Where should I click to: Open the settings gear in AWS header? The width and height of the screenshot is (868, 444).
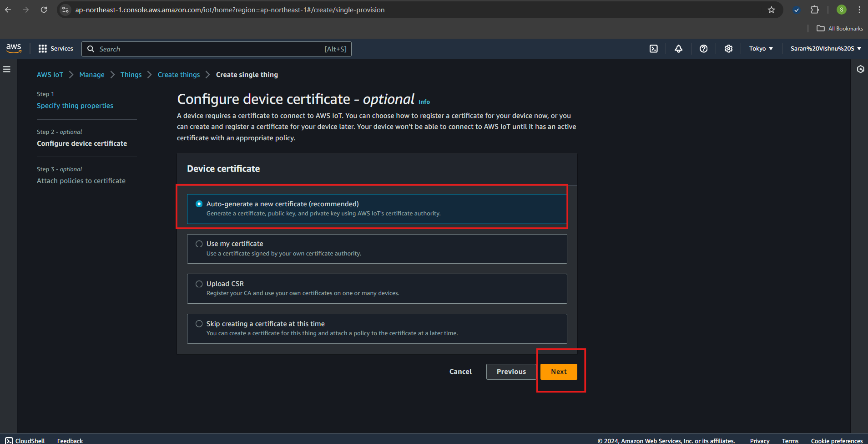[x=728, y=49]
